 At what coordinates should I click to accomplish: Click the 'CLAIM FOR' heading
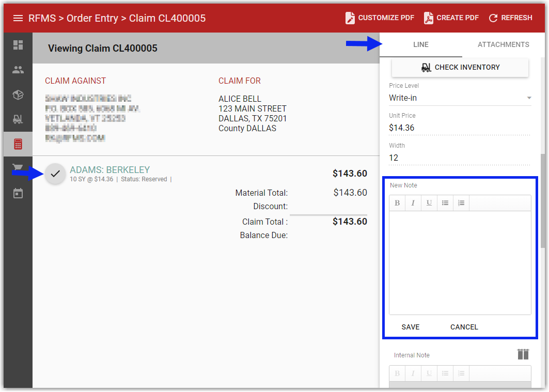click(240, 81)
